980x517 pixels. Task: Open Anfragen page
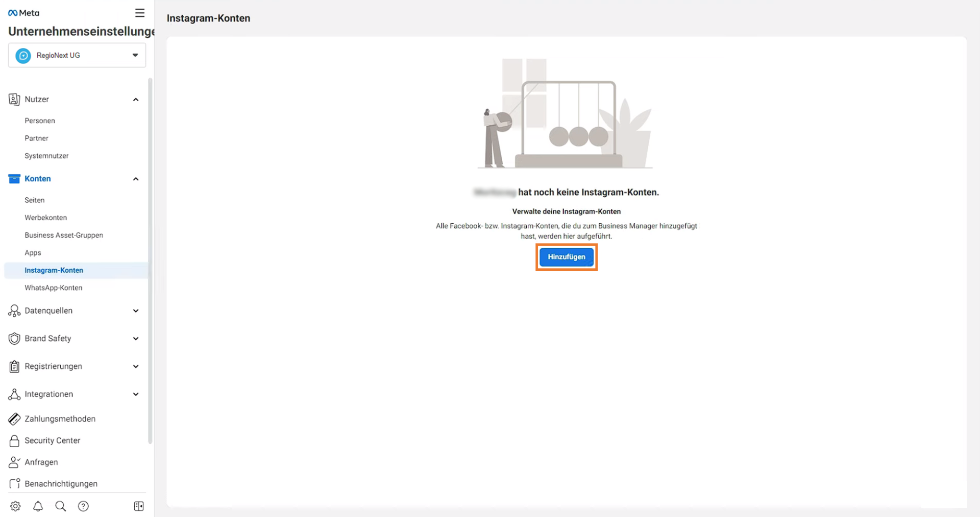(41, 462)
